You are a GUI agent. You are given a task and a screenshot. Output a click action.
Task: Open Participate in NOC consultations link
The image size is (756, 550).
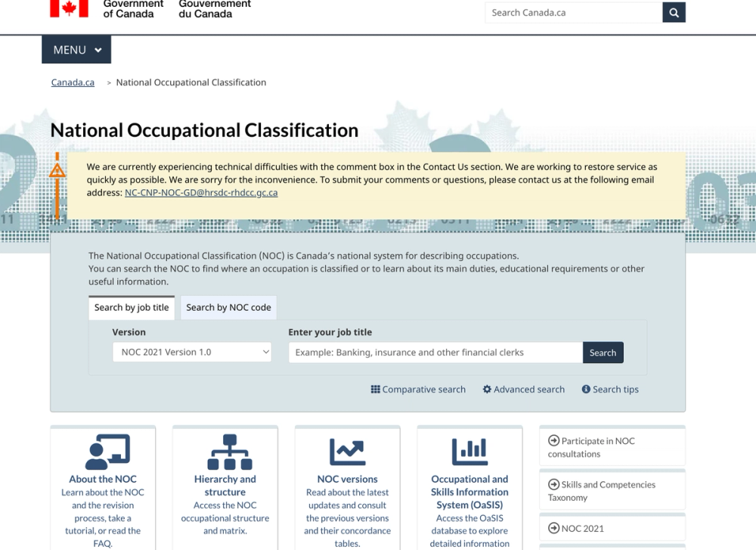(592, 447)
